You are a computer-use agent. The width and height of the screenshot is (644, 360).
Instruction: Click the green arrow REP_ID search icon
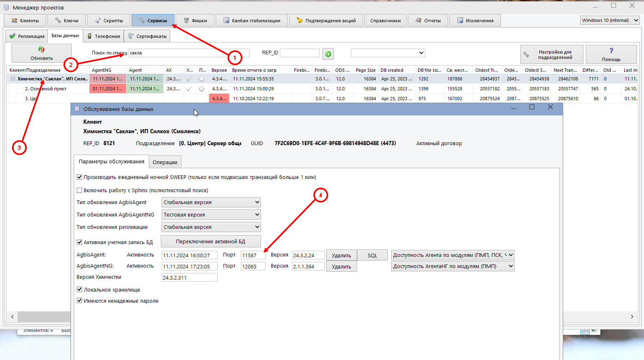point(328,54)
